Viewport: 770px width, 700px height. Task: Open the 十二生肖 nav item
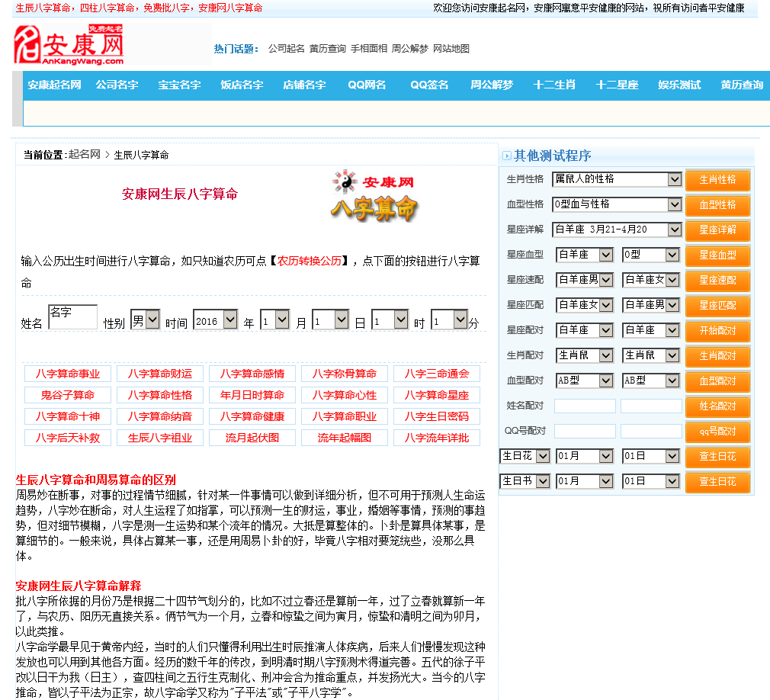pyautogui.click(x=554, y=85)
